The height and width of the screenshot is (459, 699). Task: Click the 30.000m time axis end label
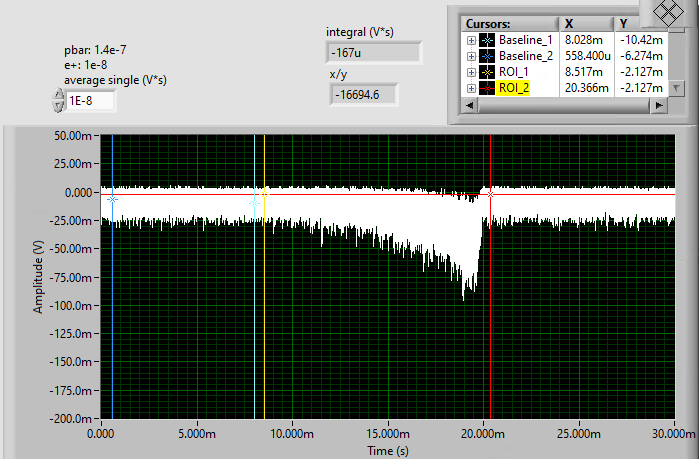(674, 434)
